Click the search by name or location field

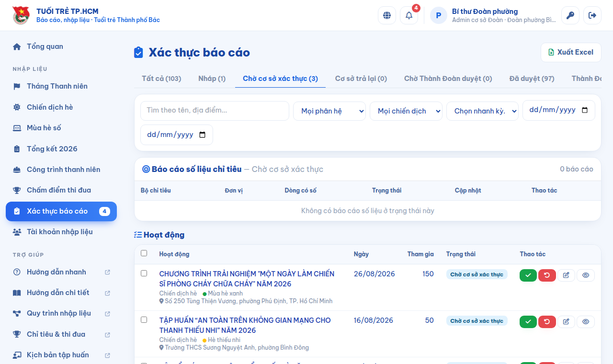tap(215, 111)
